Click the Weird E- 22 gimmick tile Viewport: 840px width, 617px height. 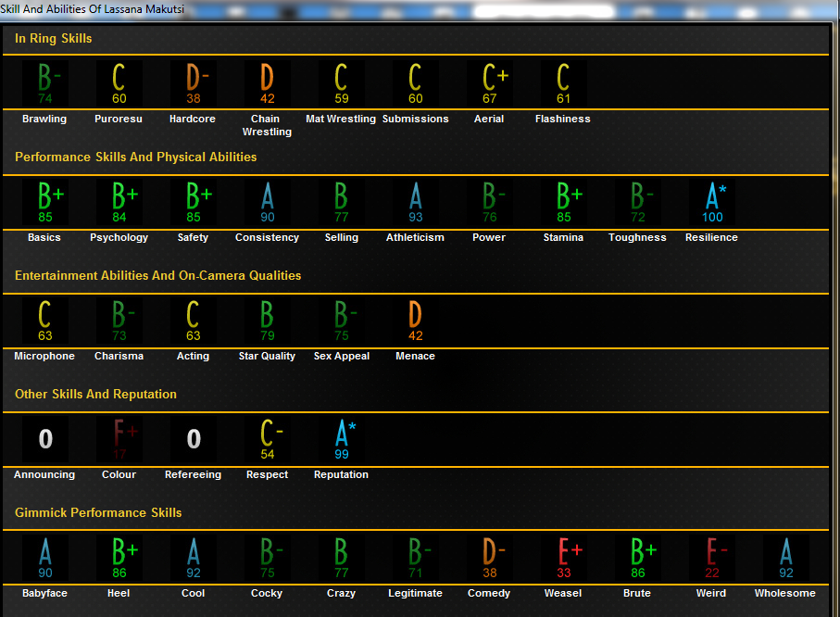pyautogui.click(x=712, y=558)
